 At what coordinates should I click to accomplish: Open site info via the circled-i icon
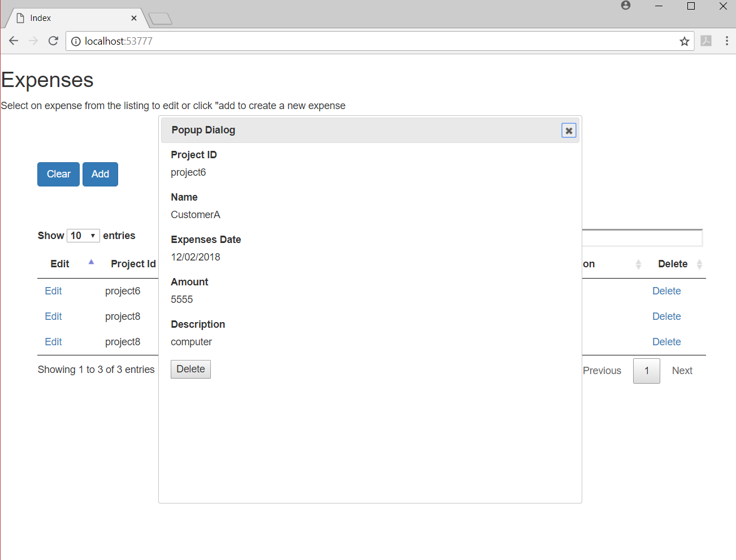pos(76,41)
